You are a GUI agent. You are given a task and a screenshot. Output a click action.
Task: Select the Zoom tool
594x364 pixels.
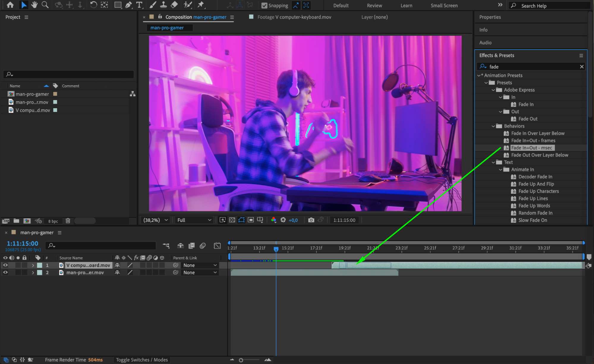pos(45,5)
